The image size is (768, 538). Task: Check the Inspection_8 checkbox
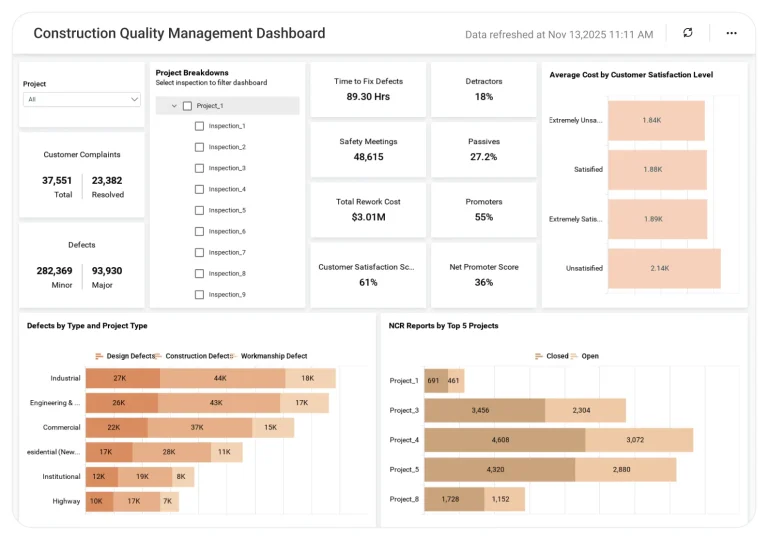point(199,273)
